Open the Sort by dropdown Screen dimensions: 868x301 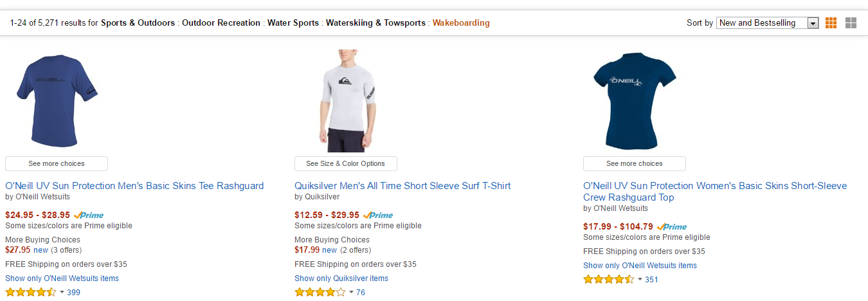(767, 23)
